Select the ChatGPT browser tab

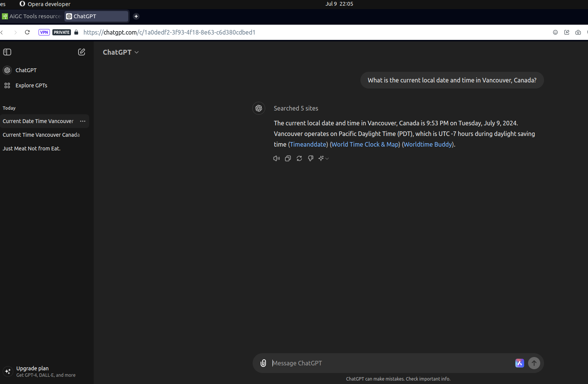click(97, 16)
